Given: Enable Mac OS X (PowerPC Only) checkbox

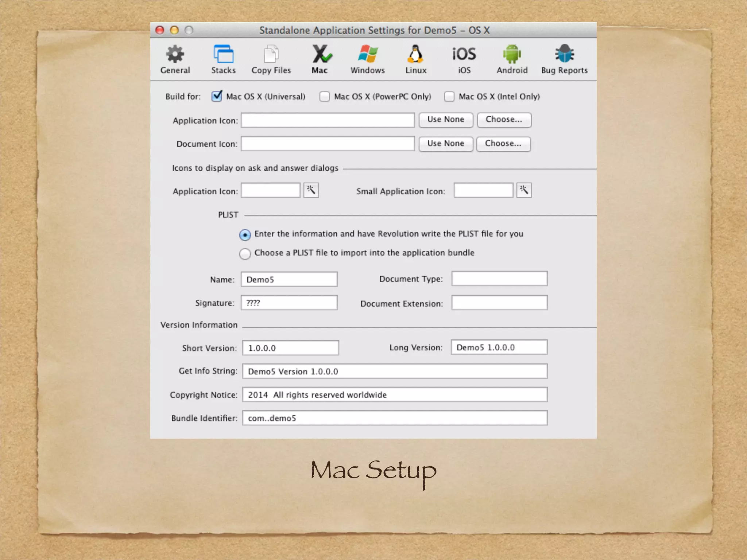Looking at the screenshot, I should [324, 97].
